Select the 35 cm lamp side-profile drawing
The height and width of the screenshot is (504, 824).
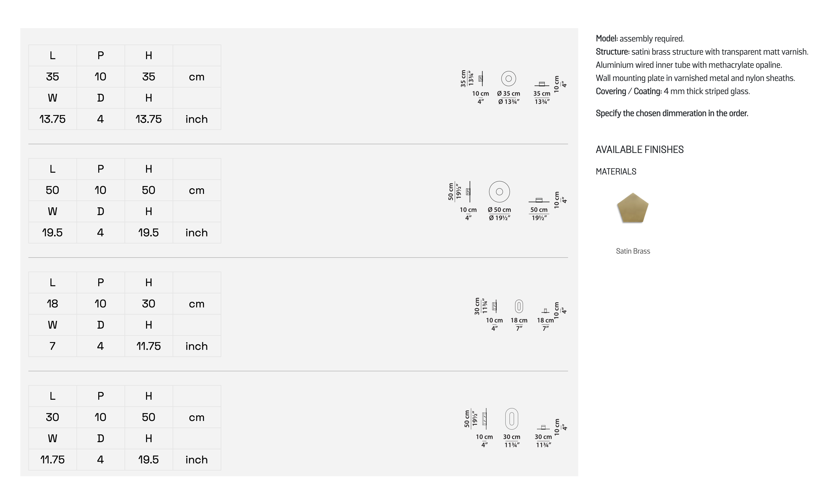click(481, 79)
